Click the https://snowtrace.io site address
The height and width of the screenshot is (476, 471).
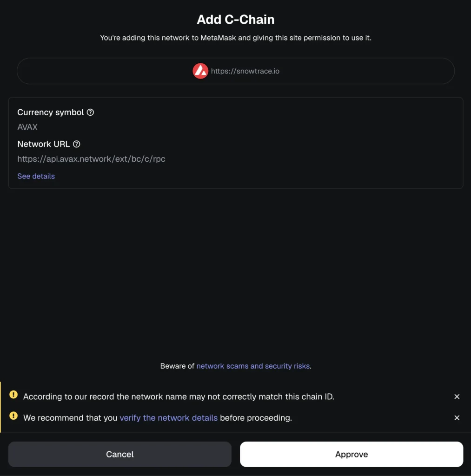click(245, 71)
